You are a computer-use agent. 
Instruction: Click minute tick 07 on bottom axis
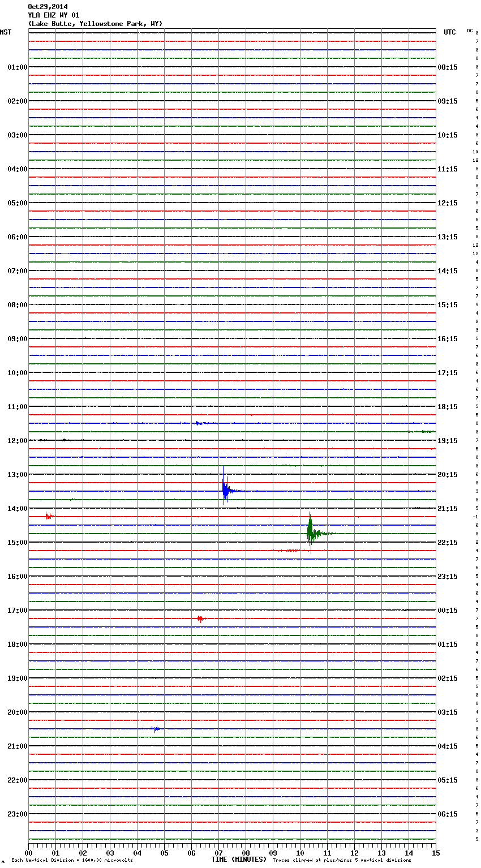pyautogui.click(x=218, y=853)
